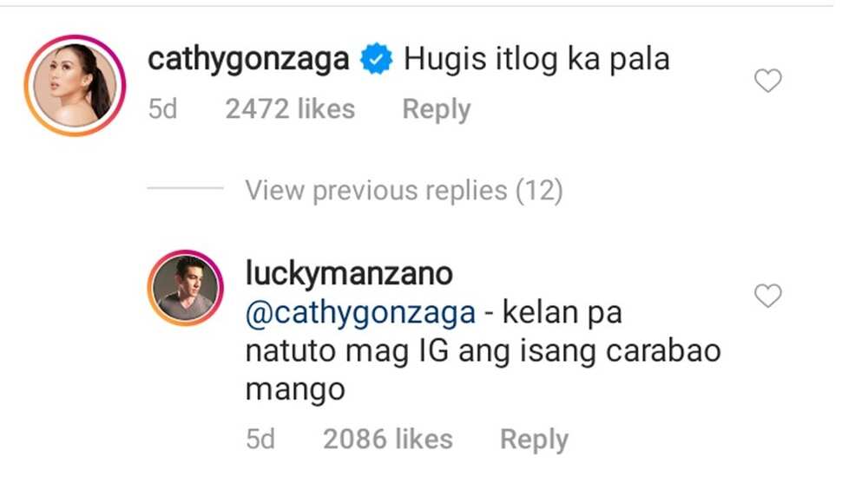Click the luckymanzano username
Image resolution: width=868 pixels, height=496 pixels.
tap(349, 273)
